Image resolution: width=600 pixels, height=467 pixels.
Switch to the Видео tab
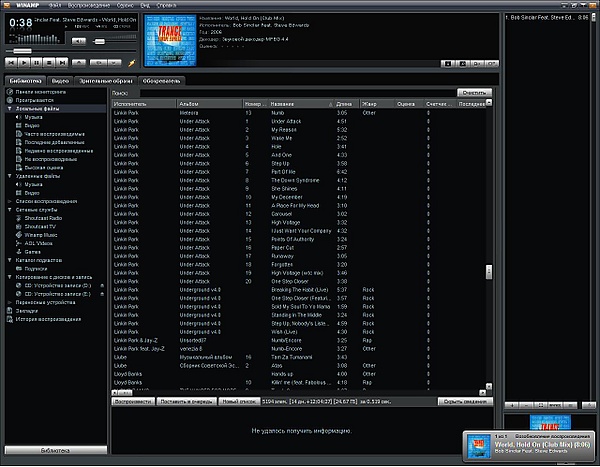click(61, 79)
